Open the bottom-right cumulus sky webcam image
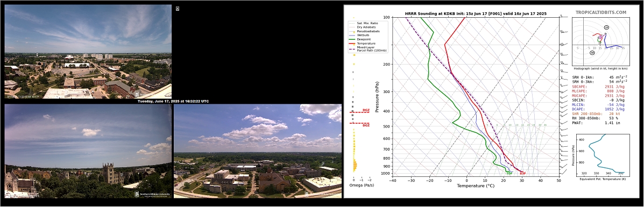 pos(258,151)
